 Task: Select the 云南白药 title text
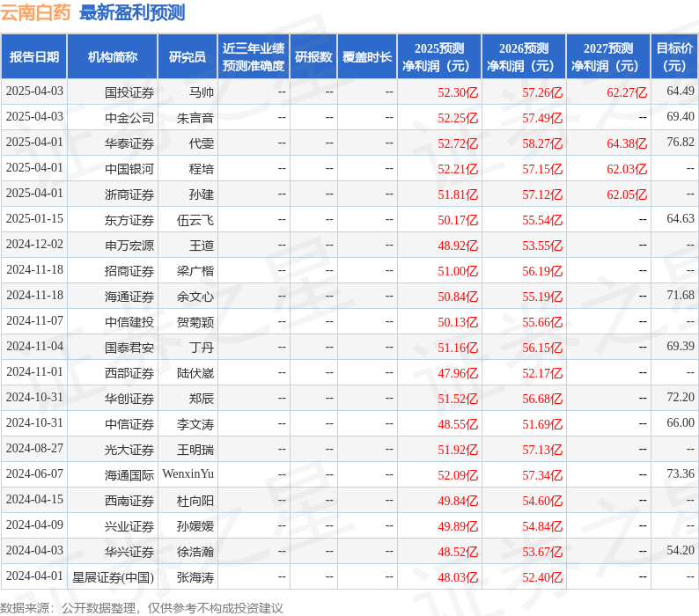click(x=35, y=12)
